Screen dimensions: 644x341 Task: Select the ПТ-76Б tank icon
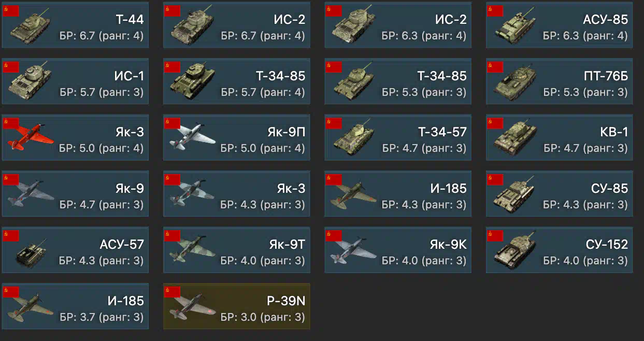point(514,81)
